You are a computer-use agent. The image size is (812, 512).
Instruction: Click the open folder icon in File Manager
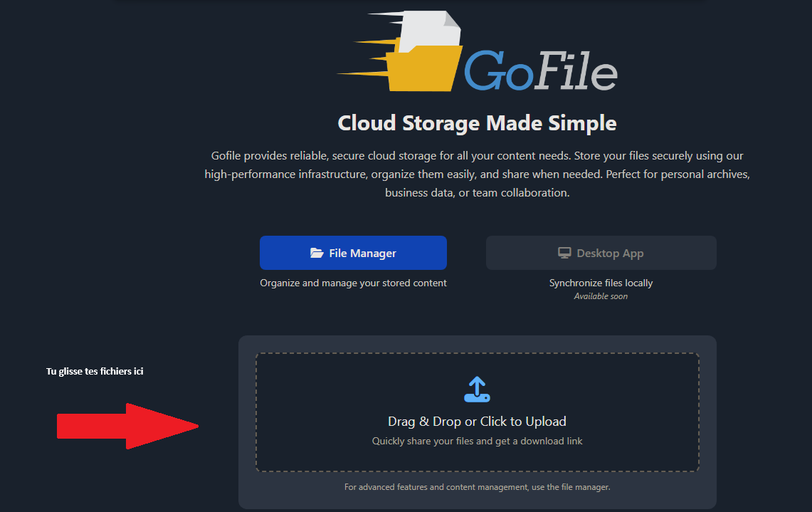317,253
